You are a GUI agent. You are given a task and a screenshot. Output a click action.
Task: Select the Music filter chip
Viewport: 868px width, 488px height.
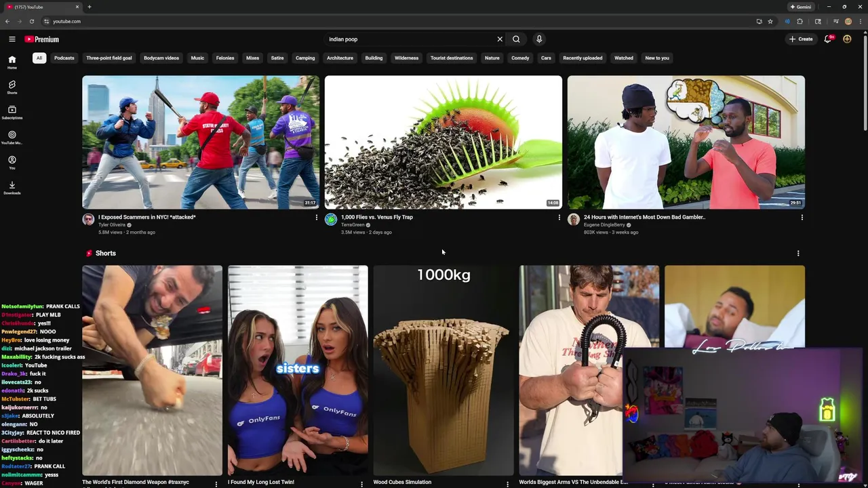197,58
